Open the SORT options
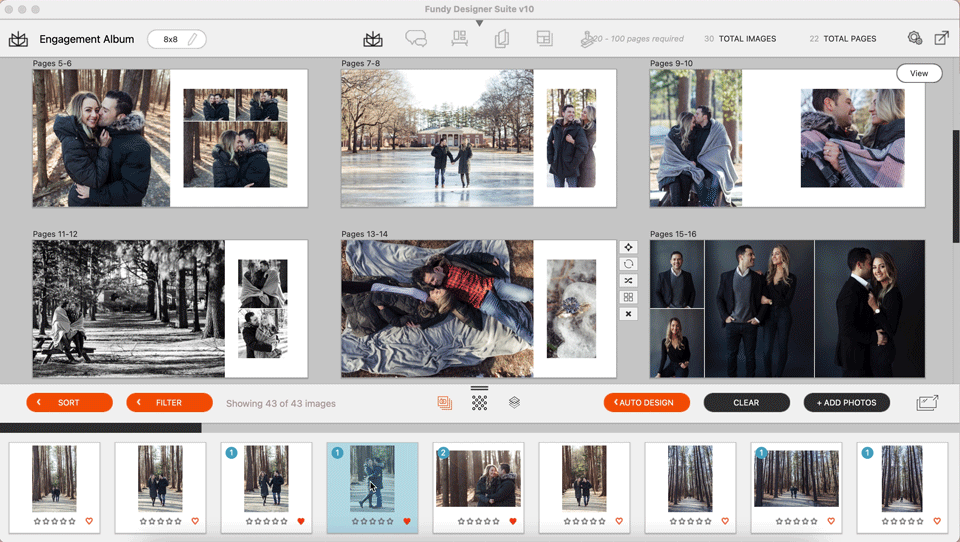Screen dimensions: 960x542 point(69,402)
